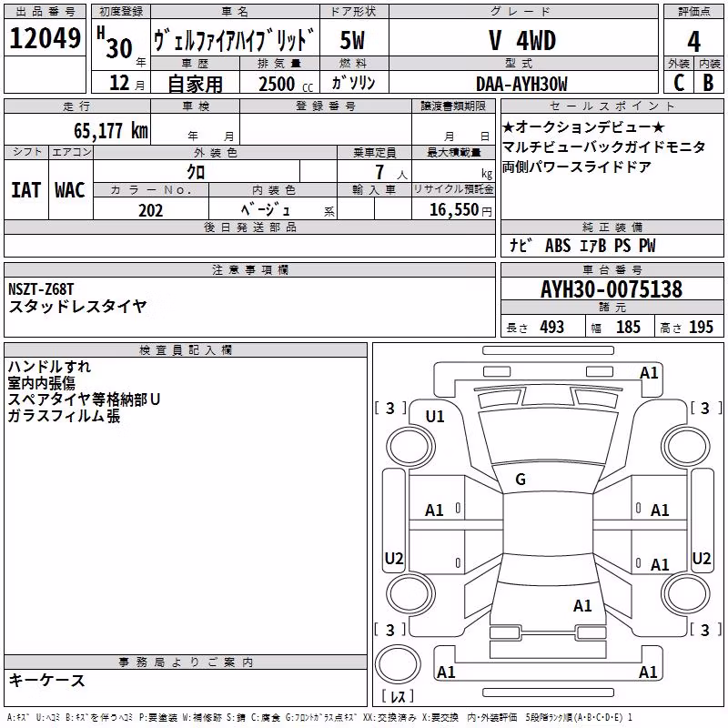Click ★オークションデビュー★ sales point
Viewport: 728px width, 728px height.
[x=583, y=126]
